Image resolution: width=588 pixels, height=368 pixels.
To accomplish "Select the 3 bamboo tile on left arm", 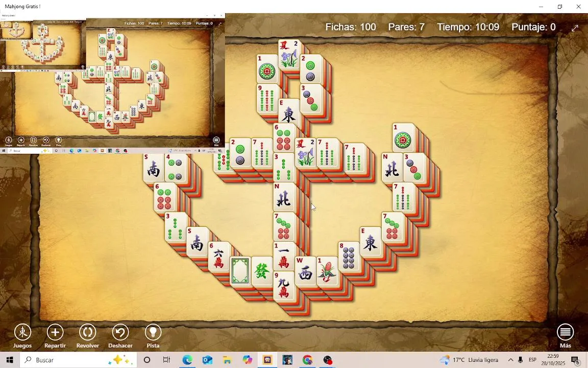I will coord(176,226).
